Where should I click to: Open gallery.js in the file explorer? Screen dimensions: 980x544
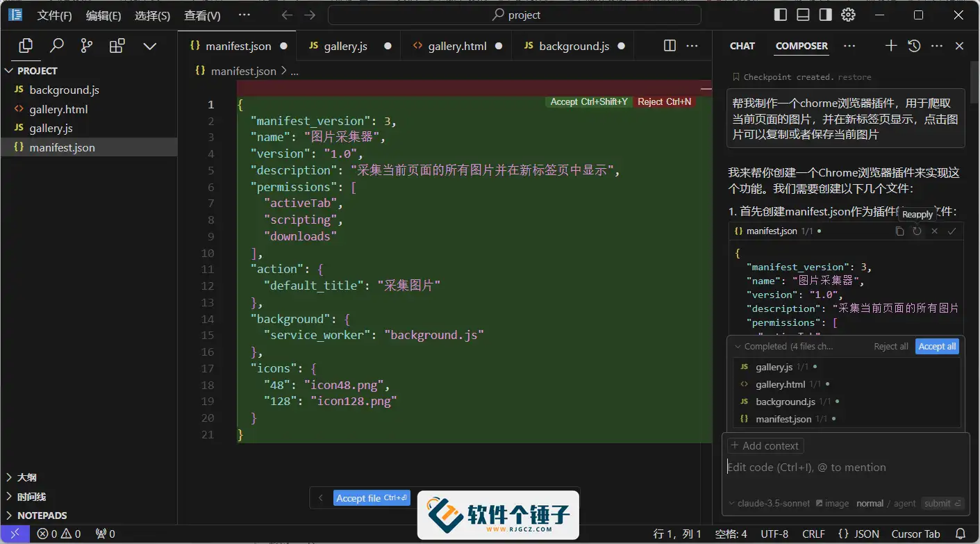(x=89, y=129)
